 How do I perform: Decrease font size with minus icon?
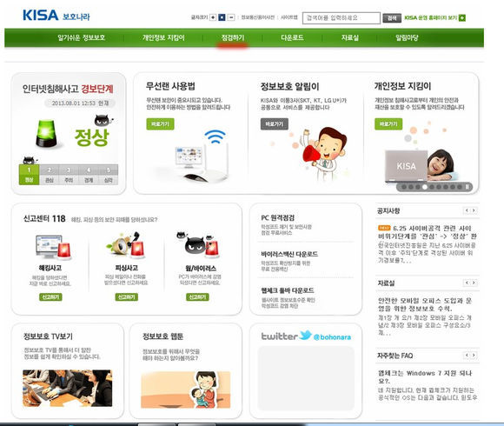coord(231,17)
